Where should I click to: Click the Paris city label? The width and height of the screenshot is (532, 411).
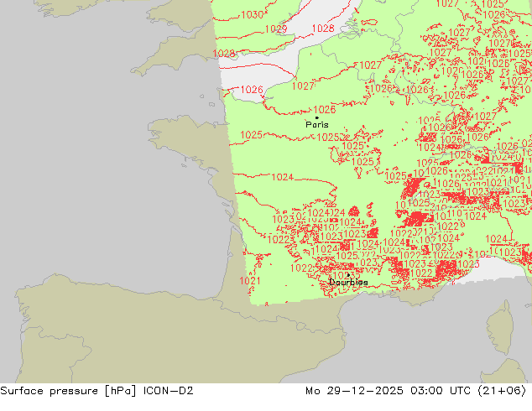point(317,124)
